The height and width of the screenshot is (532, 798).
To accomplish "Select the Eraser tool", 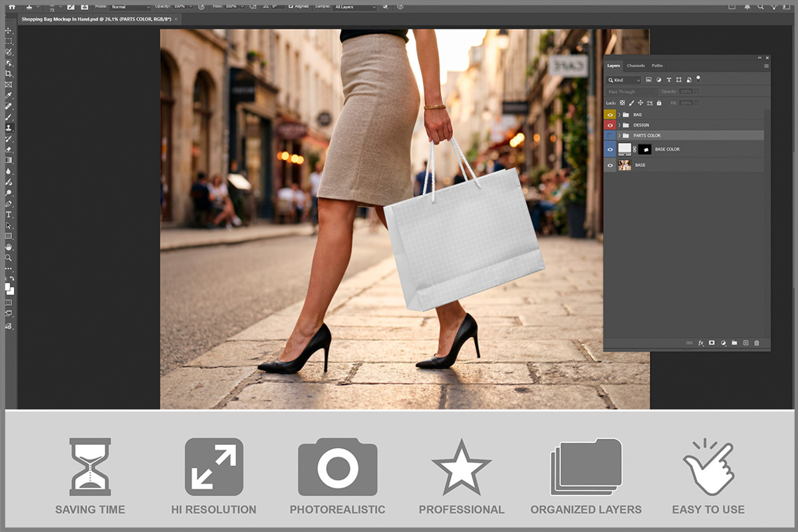I will (x=9, y=149).
